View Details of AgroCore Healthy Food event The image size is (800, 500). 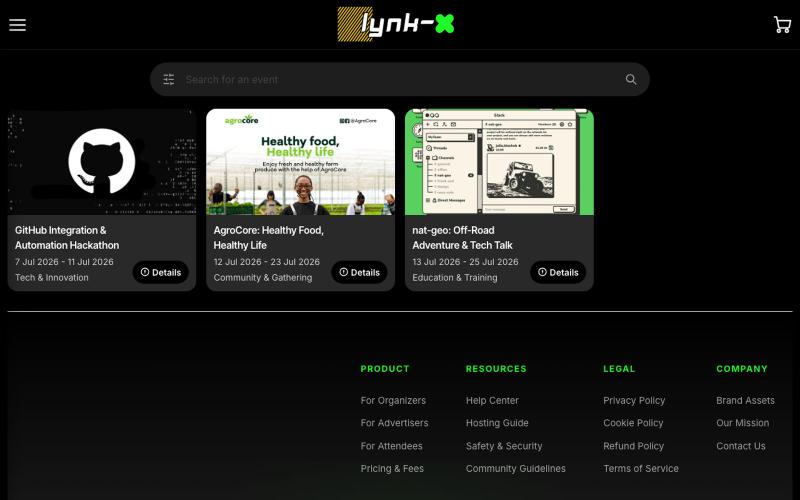[x=359, y=272]
